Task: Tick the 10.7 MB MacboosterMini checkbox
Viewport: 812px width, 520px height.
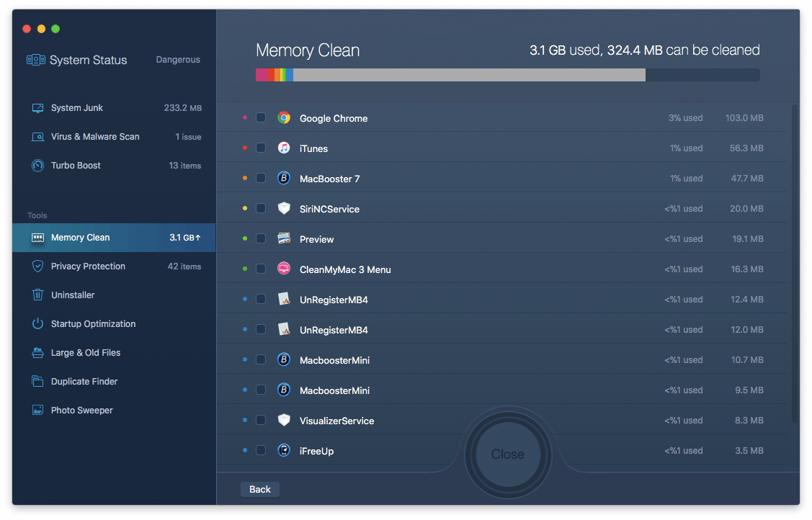Action: (x=261, y=360)
